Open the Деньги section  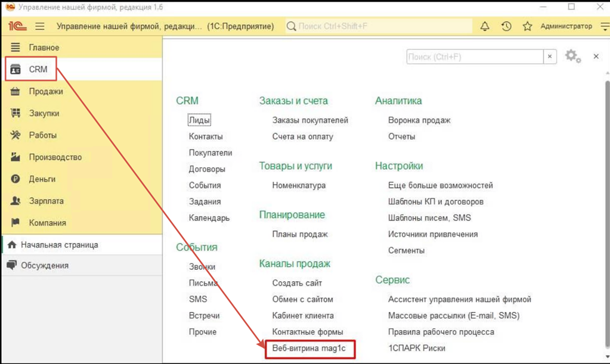click(82, 179)
